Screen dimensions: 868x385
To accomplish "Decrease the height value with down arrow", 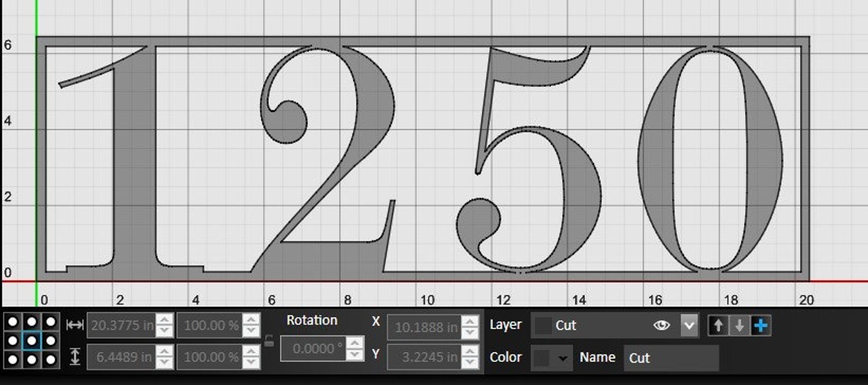I will pyautogui.click(x=165, y=363).
